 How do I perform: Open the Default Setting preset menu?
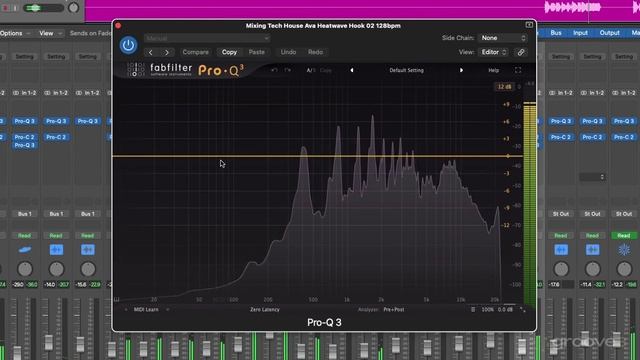[x=406, y=70]
